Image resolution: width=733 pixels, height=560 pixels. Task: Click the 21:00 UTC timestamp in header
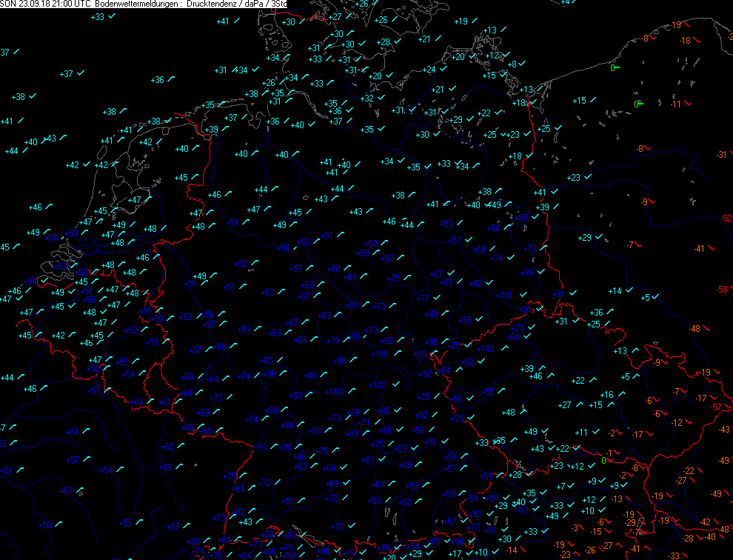[71, 4]
